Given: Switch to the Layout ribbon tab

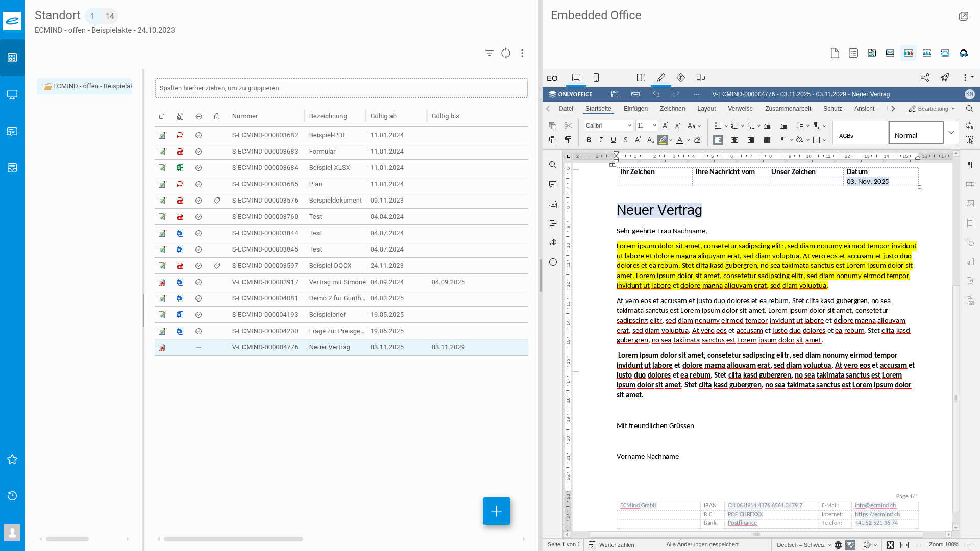Looking at the screenshot, I should tap(706, 109).
